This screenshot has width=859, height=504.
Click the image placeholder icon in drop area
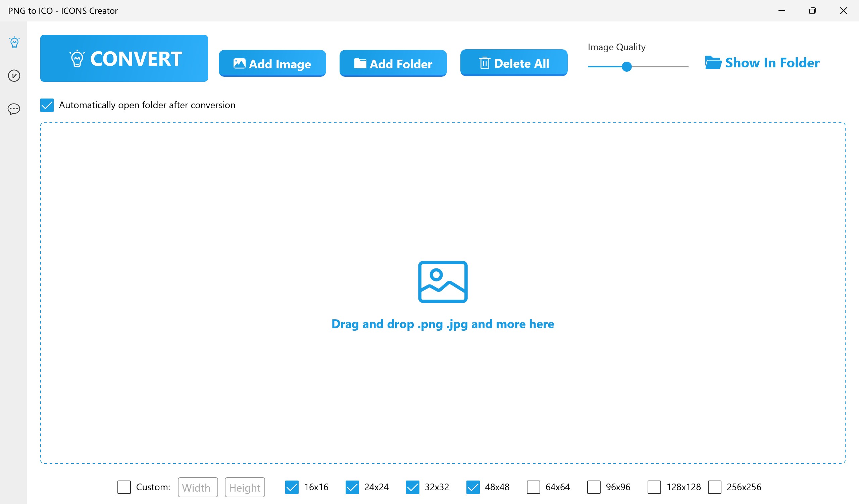click(x=443, y=281)
